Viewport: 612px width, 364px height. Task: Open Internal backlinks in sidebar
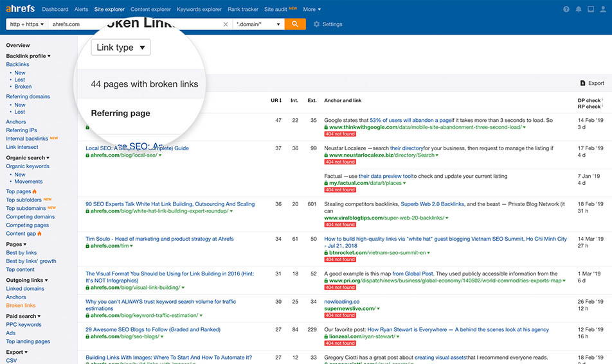point(27,139)
